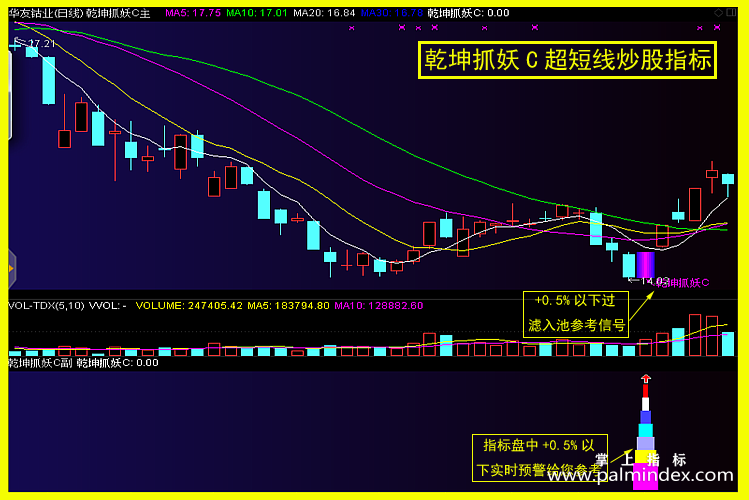The image size is (749, 500).
Task: Click the split-window layout icon at top right
Action: coord(731,13)
